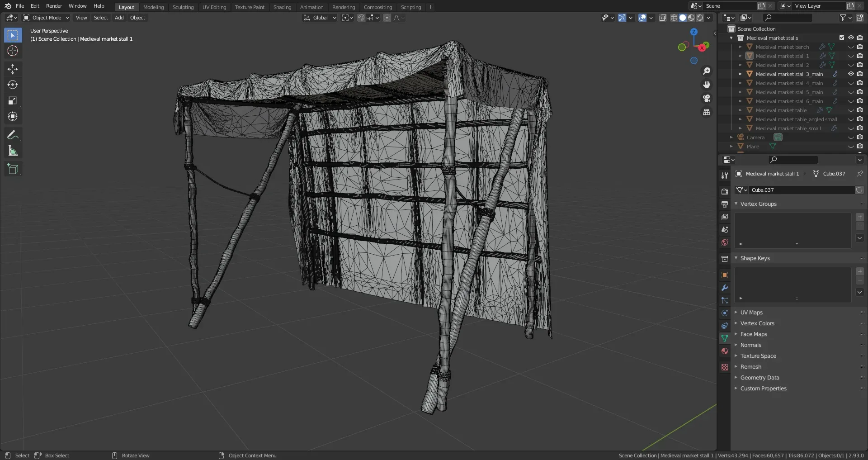Click the viewport zoom magnifier icon
This screenshot has width=868, height=460.
click(707, 71)
